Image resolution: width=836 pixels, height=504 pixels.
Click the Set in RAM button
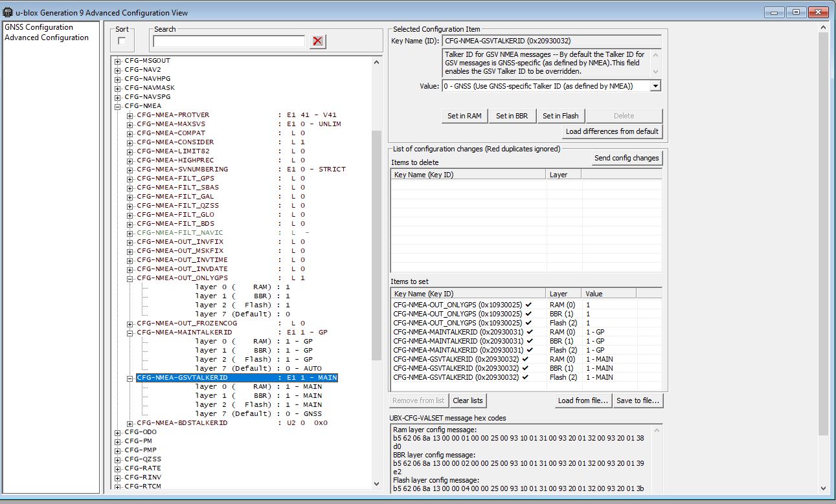pyautogui.click(x=464, y=116)
